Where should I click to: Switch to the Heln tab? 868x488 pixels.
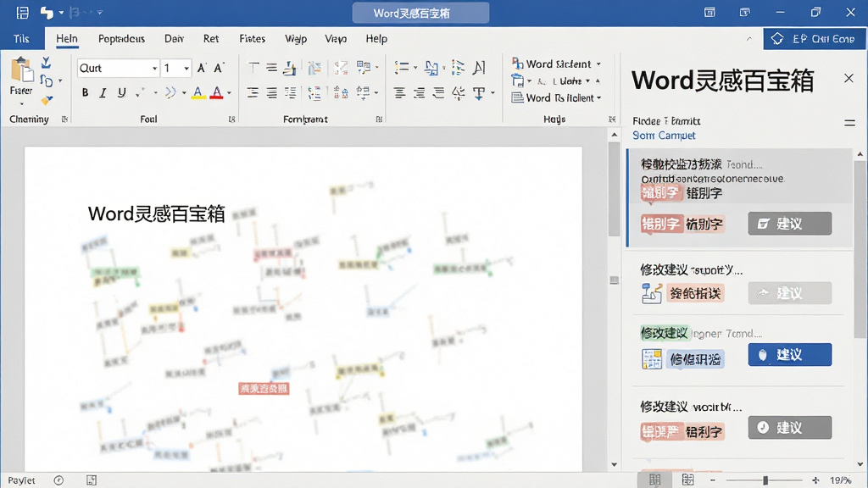pos(67,39)
